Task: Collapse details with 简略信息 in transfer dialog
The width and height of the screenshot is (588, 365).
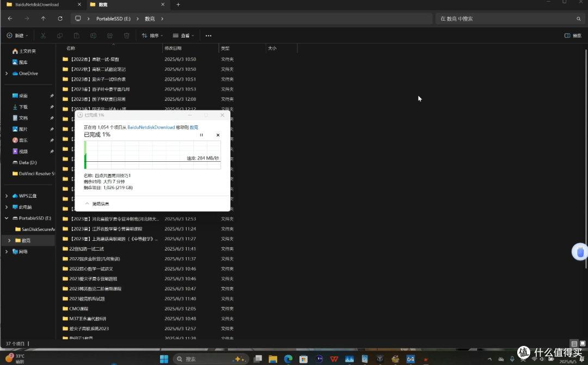Action: click(x=97, y=204)
